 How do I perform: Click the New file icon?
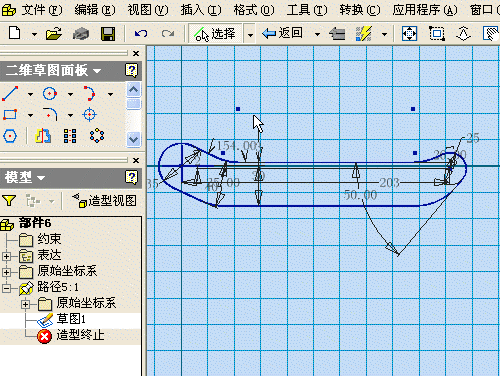click(15, 33)
